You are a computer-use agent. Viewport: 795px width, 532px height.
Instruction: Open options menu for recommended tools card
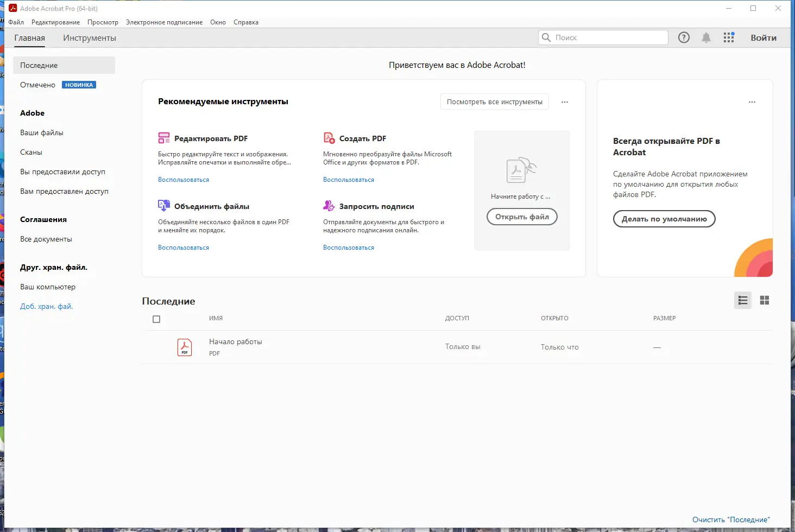click(565, 102)
